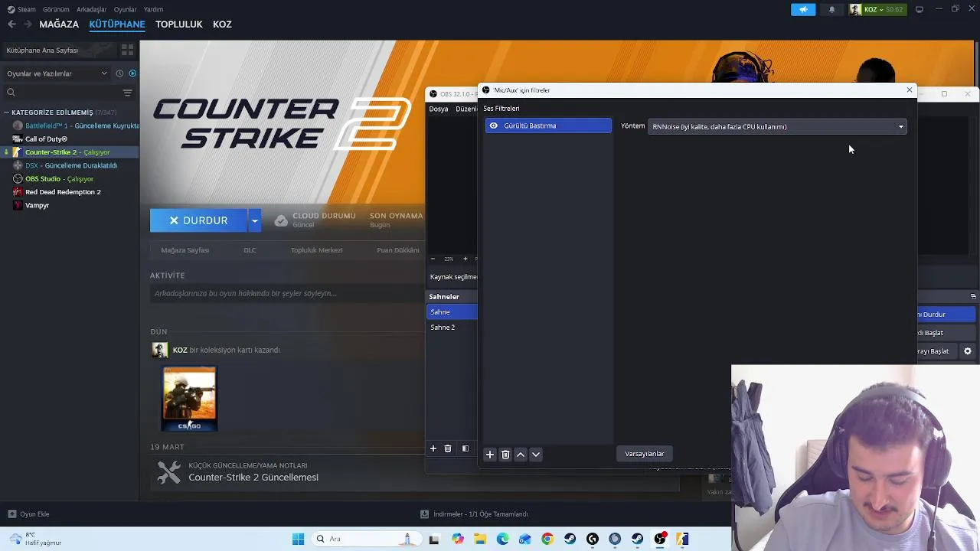Go forward with Steam forward arrow
Viewport: 980px width, 551px height.
point(28,24)
